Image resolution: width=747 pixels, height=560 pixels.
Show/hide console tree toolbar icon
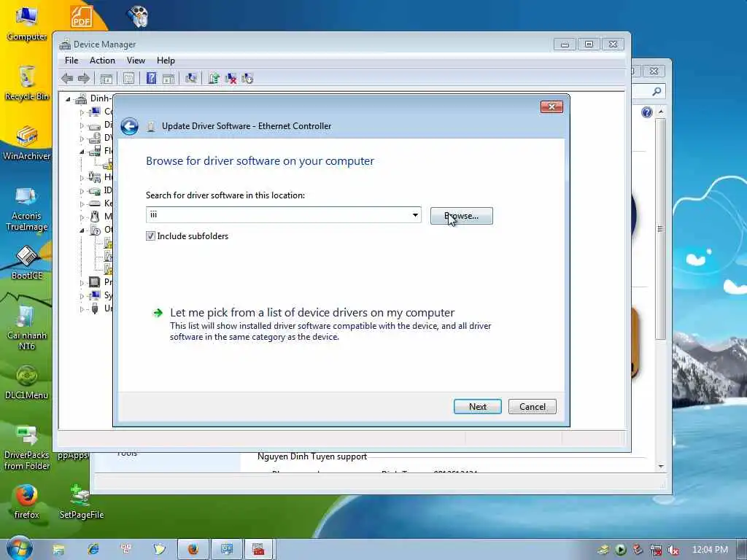click(x=107, y=79)
